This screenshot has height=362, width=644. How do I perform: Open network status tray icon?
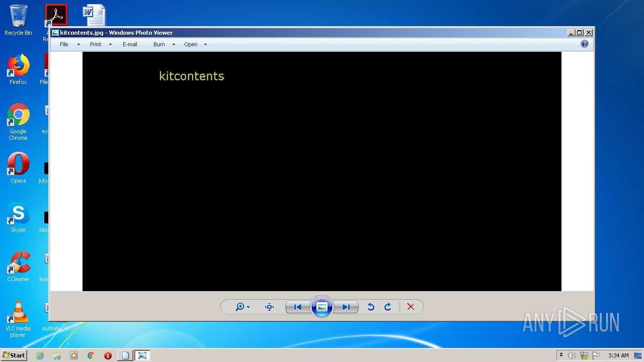tap(584, 355)
